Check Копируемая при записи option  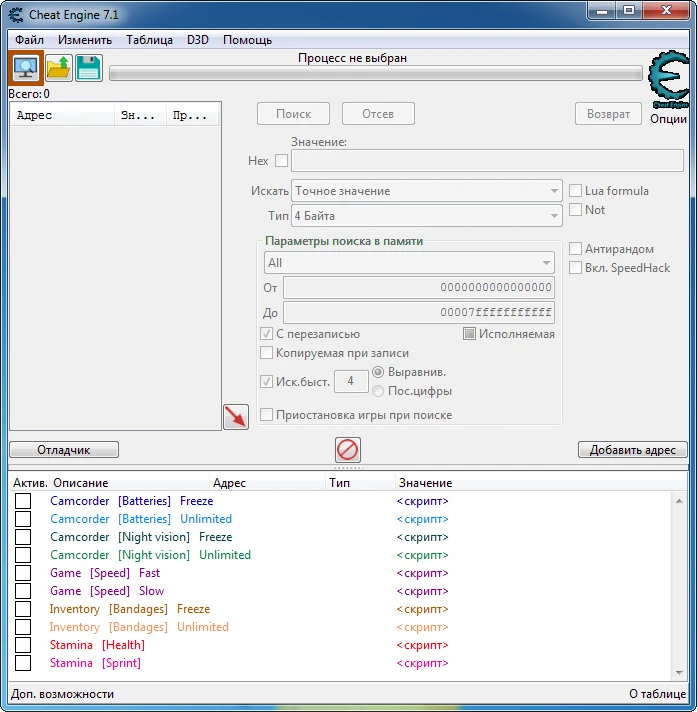(267, 353)
